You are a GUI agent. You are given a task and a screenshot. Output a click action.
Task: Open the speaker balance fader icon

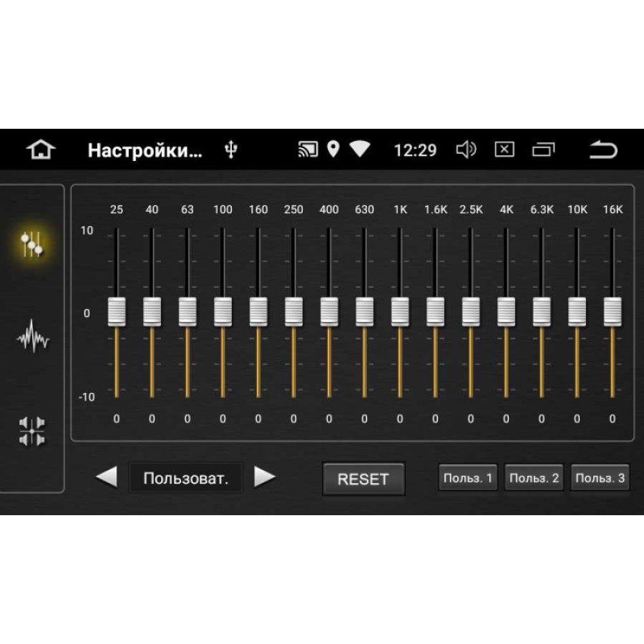tap(32, 431)
